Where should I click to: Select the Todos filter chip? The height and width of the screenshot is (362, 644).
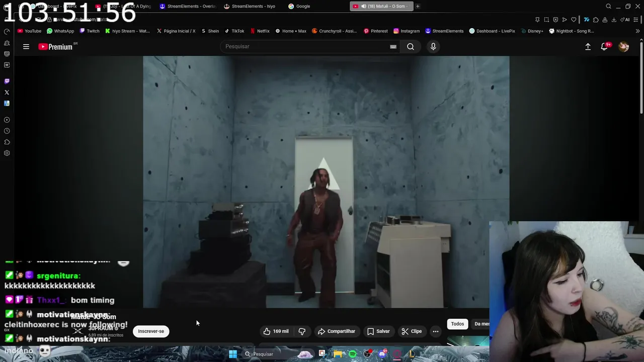tap(457, 324)
